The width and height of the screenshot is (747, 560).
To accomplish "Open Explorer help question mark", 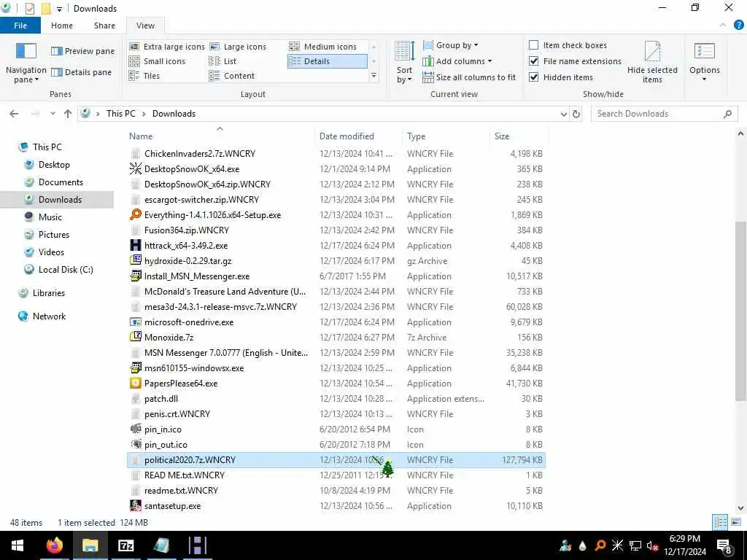I will point(738,26).
